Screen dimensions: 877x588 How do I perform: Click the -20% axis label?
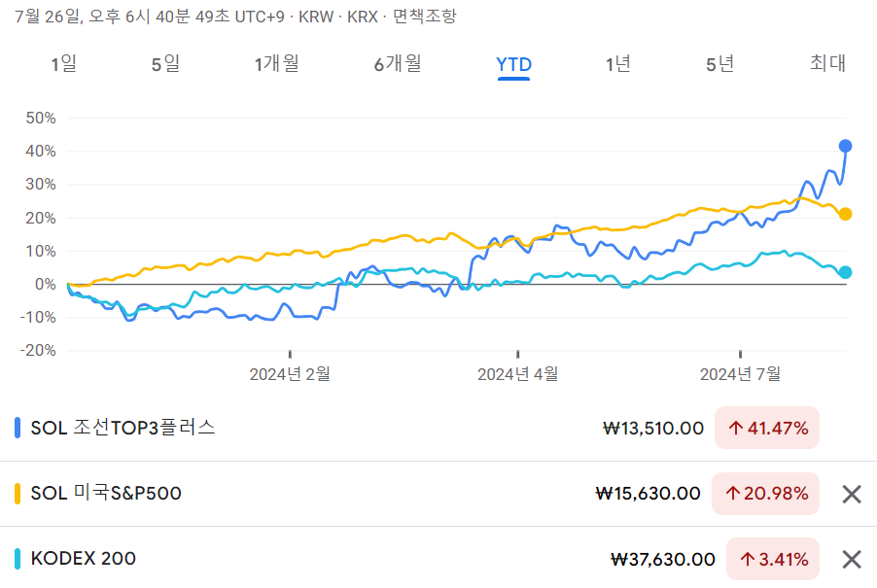point(38,351)
